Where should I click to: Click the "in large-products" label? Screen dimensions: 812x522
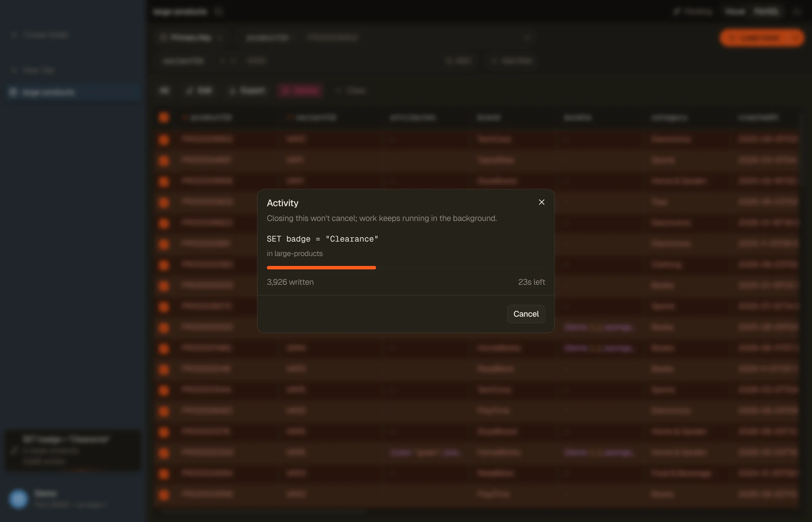click(295, 253)
